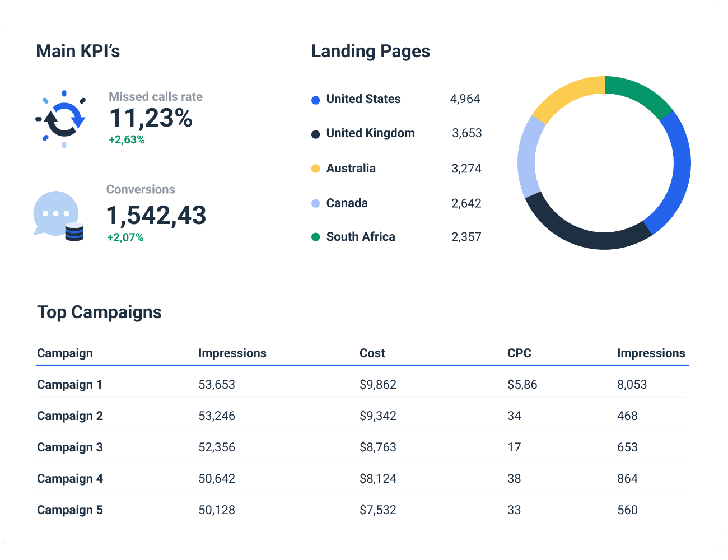The width and height of the screenshot is (728, 560).
Task: Open Campaign 5 from the table
Action: pos(69,510)
